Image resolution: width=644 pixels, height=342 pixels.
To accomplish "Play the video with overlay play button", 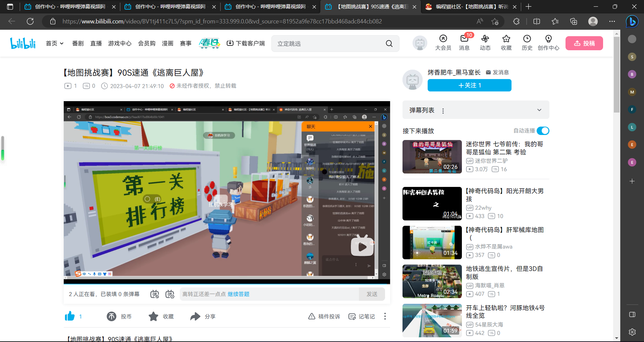I will pos(362,247).
